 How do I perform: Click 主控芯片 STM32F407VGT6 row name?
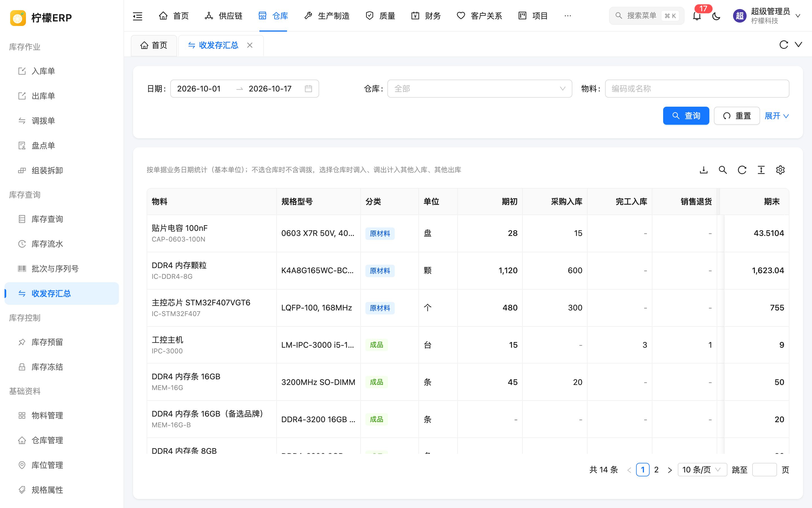201,303
